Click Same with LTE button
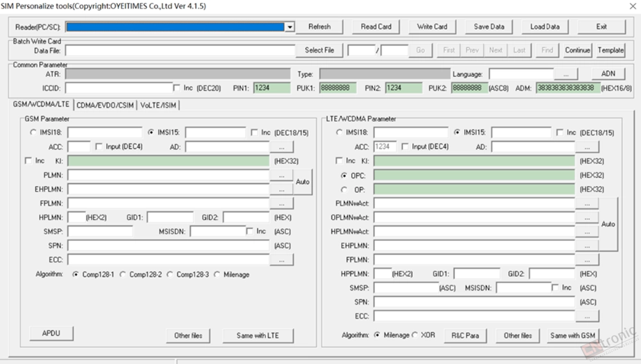641x364 pixels. tap(258, 335)
